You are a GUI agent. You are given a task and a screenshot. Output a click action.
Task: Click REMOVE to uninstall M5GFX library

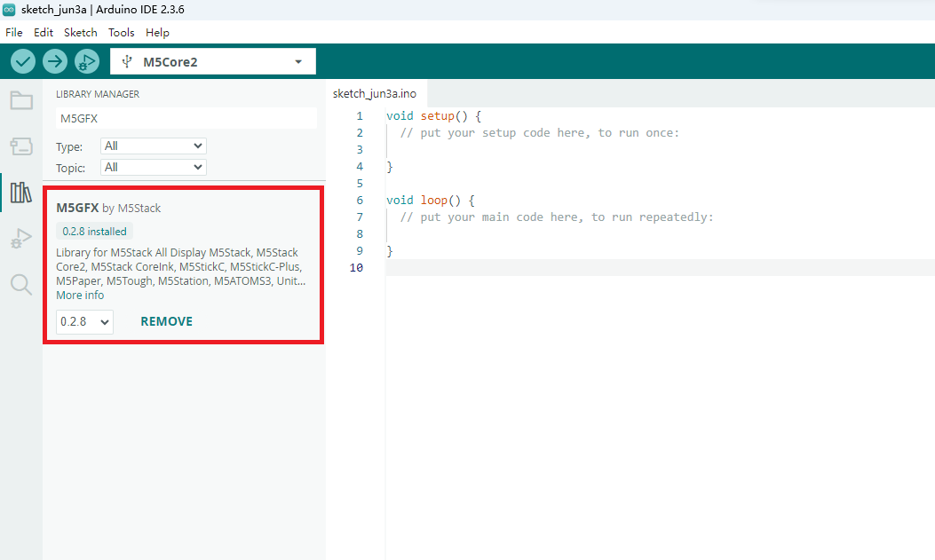coord(166,321)
